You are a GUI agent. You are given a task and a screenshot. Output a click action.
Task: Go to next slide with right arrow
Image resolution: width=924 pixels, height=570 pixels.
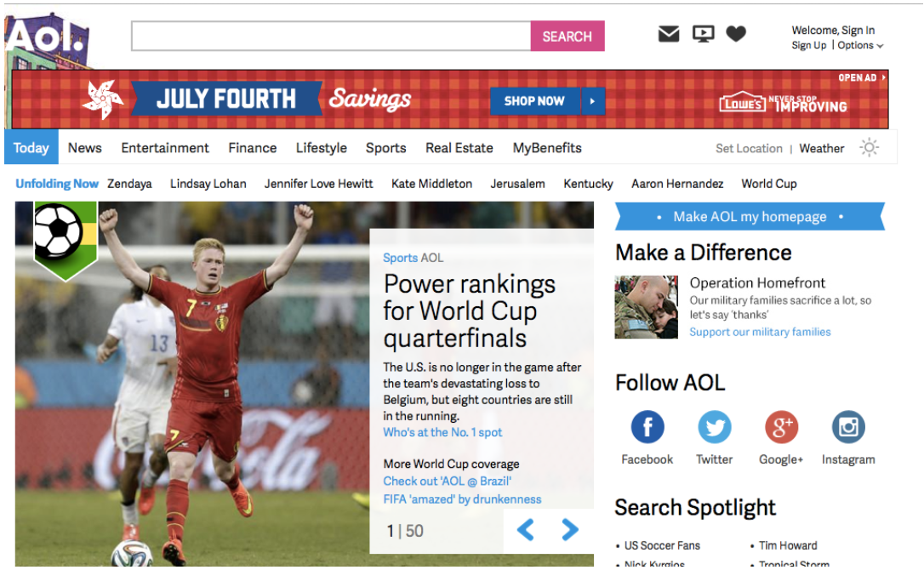[570, 529]
